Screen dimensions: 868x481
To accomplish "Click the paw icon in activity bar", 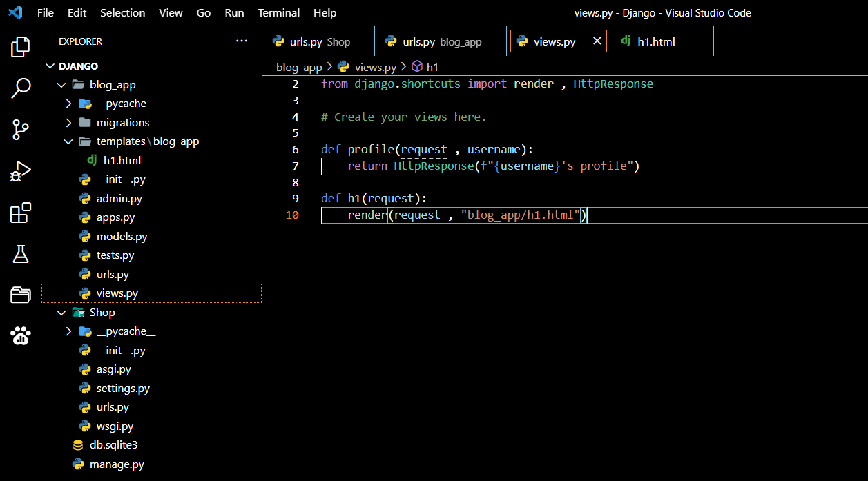I will (21, 336).
